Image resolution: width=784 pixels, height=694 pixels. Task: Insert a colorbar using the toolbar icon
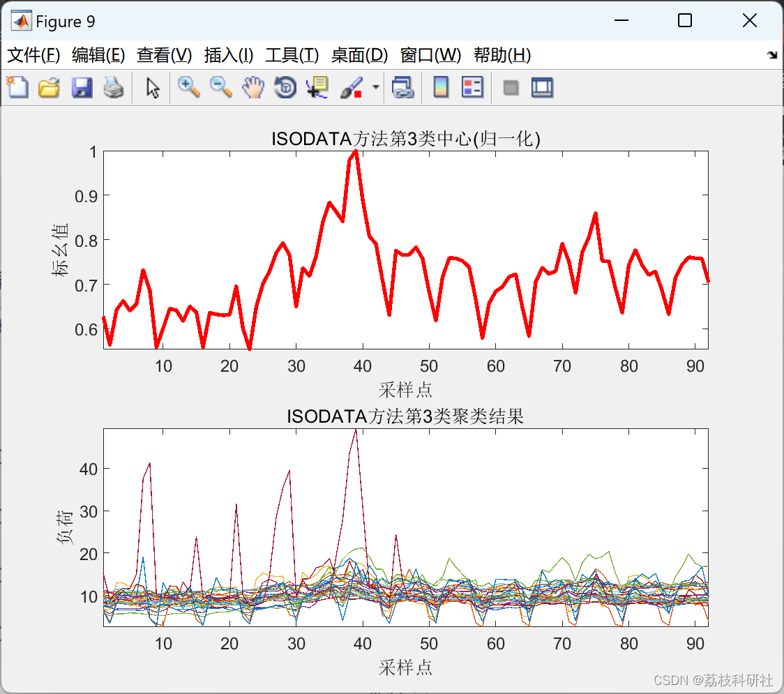(x=441, y=87)
